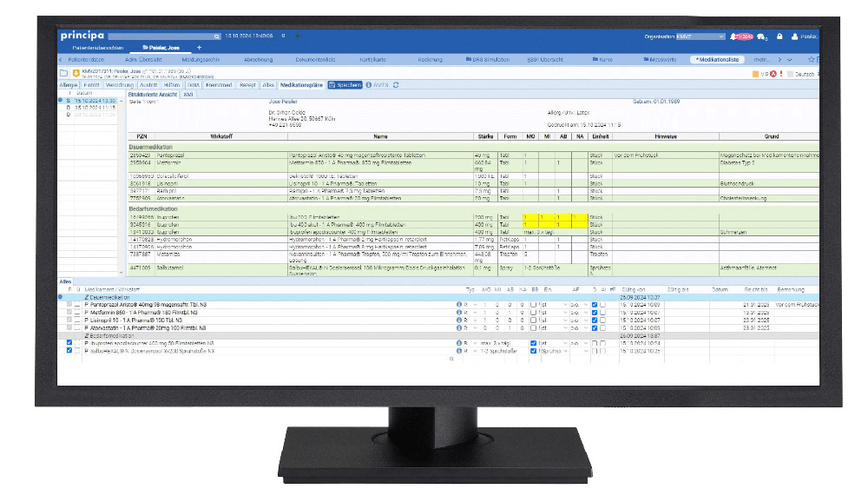
Task: Switch to the XML tab
Action: (187, 93)
